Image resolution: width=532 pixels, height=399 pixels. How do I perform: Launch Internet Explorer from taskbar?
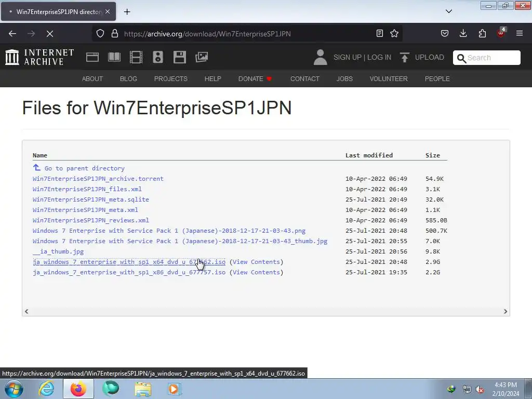pyautogui.click(x=46, y=389)
